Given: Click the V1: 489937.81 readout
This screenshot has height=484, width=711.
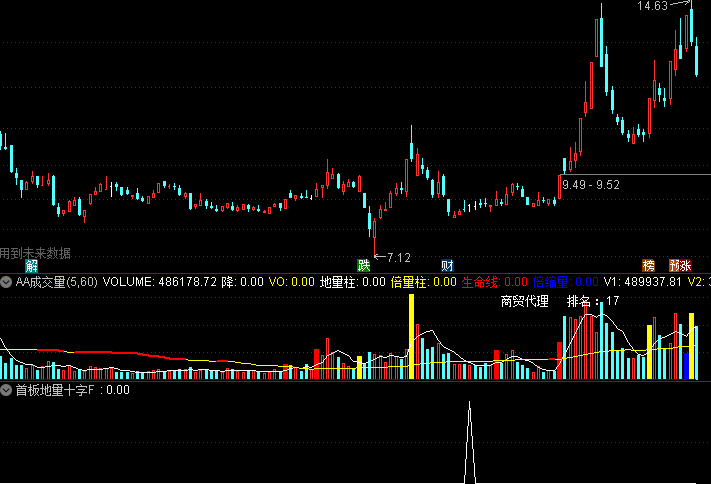Looking at the screenshot, I should click(x=643, y=282).
